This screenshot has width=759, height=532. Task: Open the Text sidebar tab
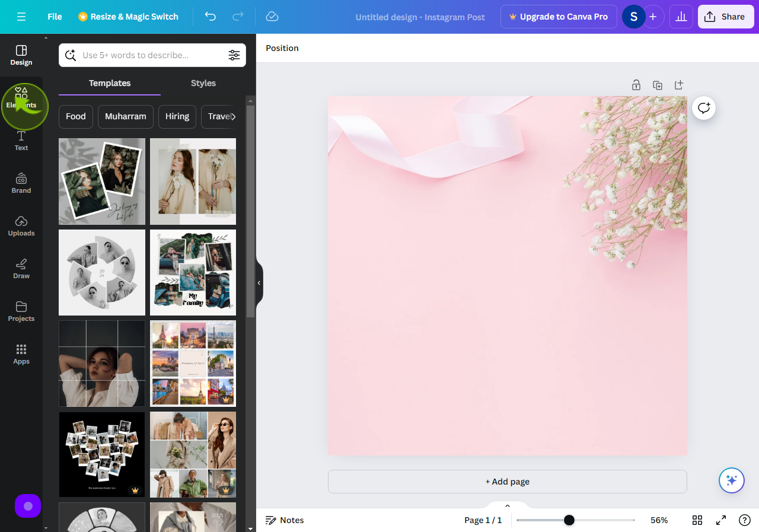click(21, 141)
